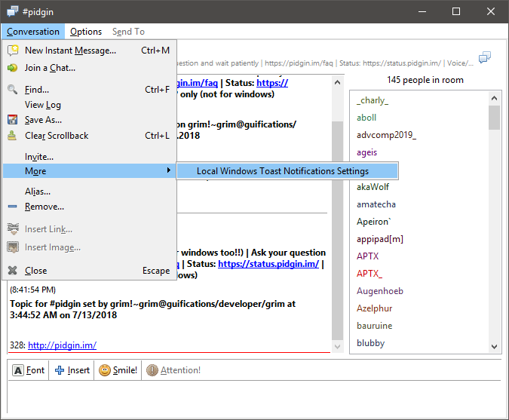Click the 145 people in room label
The image size is (509, 420).
[425, 80]
